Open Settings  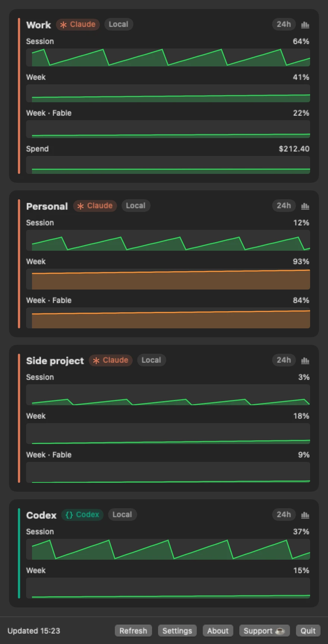coord(177,631)
